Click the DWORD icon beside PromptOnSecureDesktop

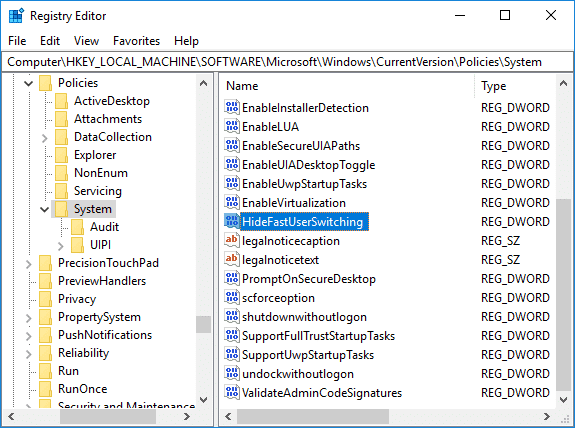tap(231, 279)
